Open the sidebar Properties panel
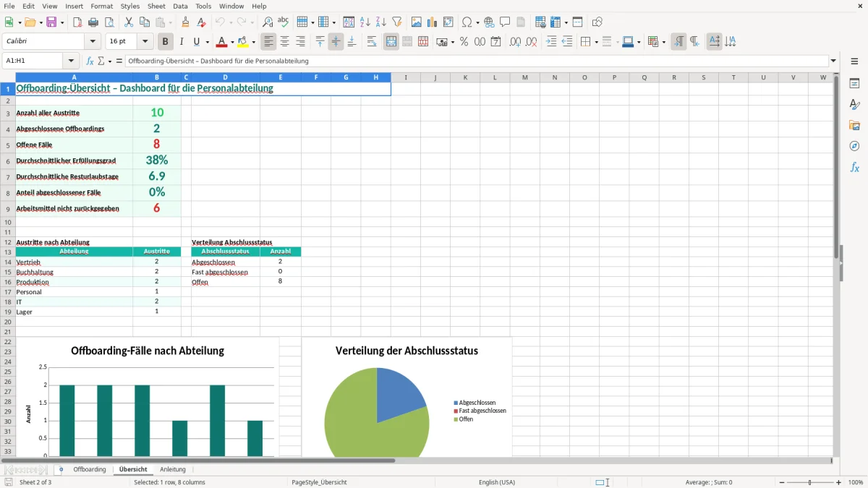 click(x=854, y=84)
